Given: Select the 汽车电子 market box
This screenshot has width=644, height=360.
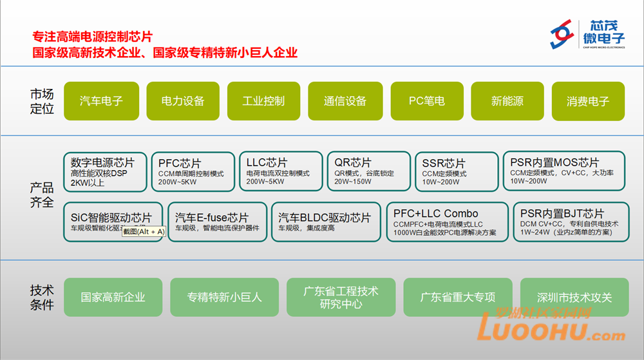Looking at the screenshot, I should [x=101, y=101].
